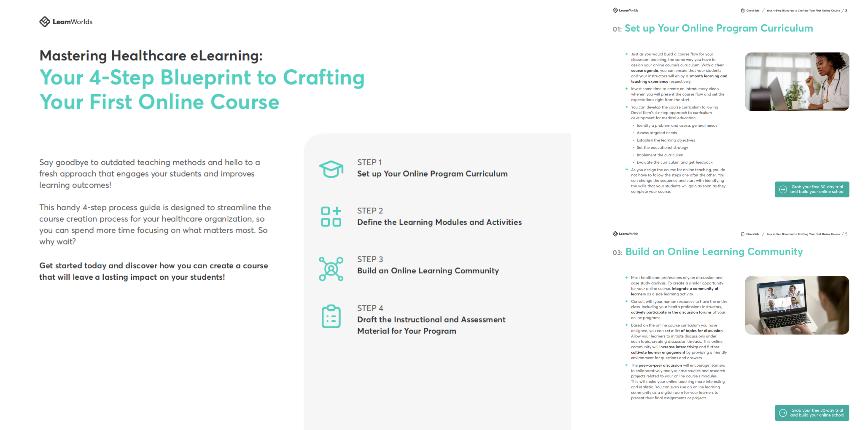Image resolution: width=868 pixels, height=430 pixels.
Task: Click the graduation cap icon for Step 1
Action: click(x=331, y=169)
